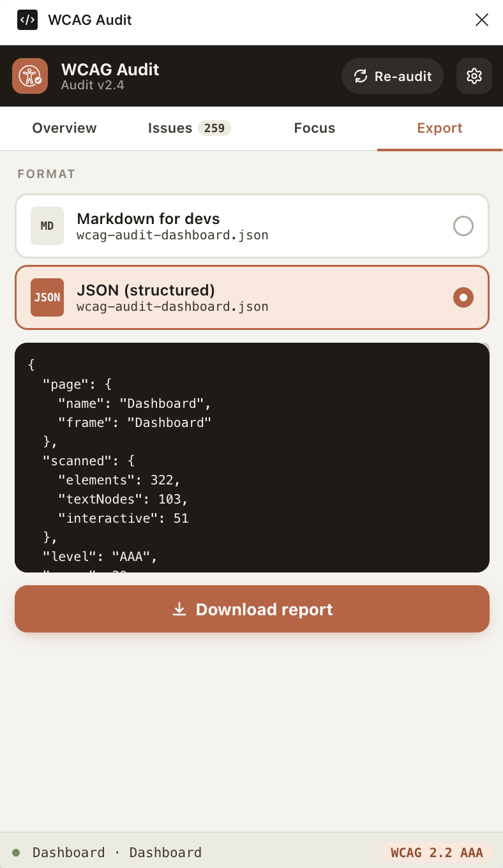Click the "textNodes": 103 line
The image size is (503, 868).
pos(123,499)
